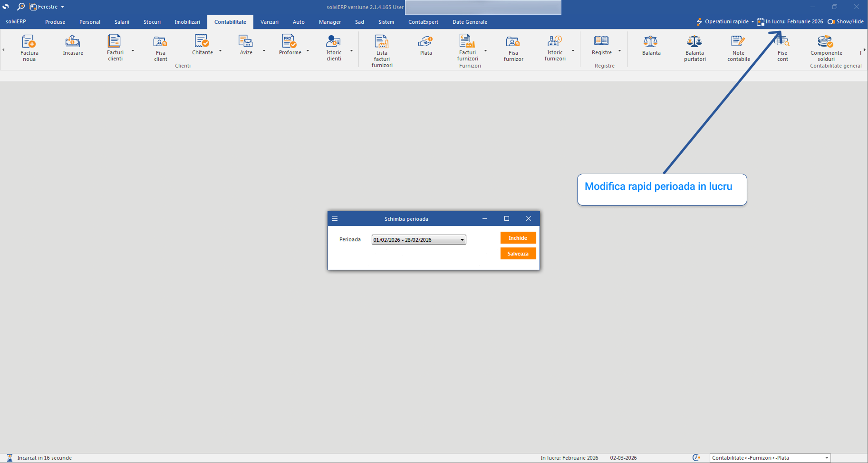The height and width of the screenshot is (463, 868).
Task: Switch to the Salarii tab
Action: [x=122, y=22]
